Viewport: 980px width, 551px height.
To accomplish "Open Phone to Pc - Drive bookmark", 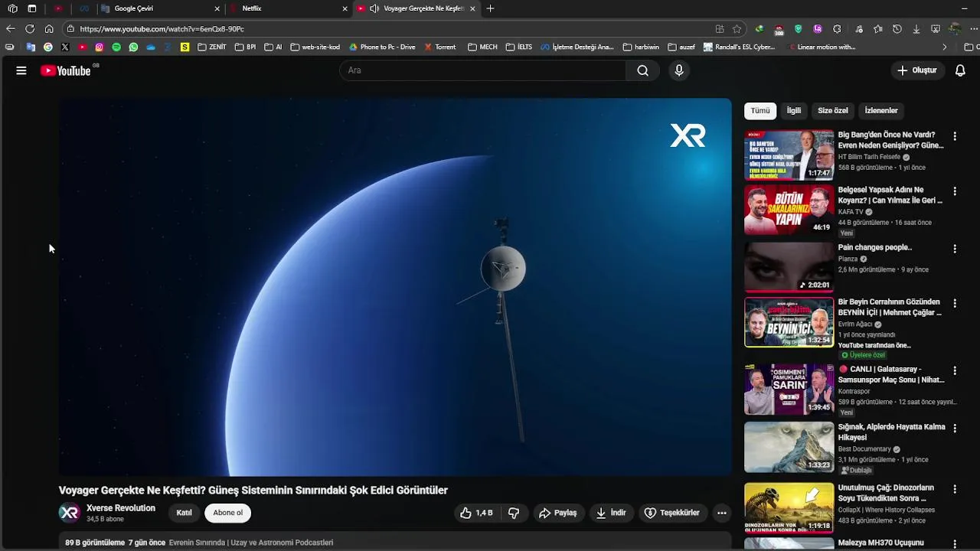I will 382,47.
